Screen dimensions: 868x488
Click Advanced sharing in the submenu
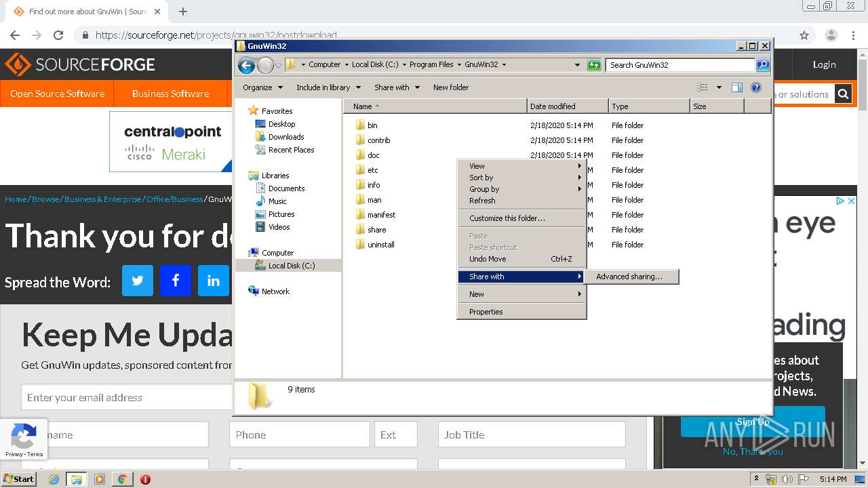point(631,277)
